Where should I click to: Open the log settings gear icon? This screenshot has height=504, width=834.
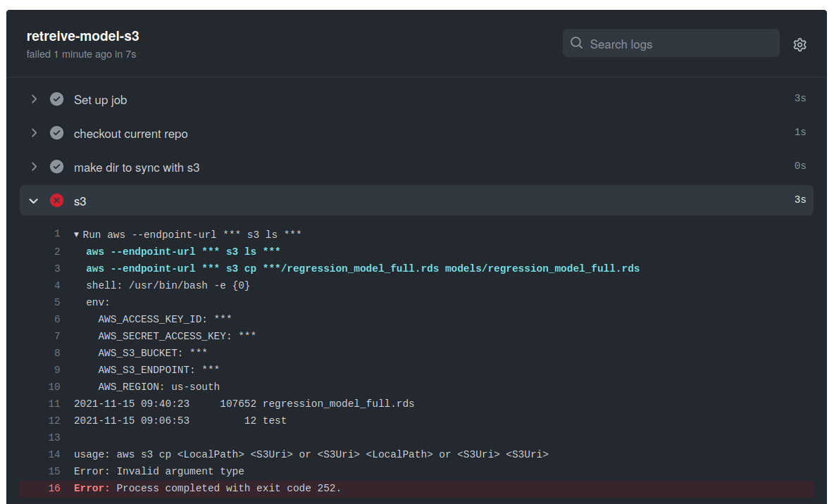799,44
